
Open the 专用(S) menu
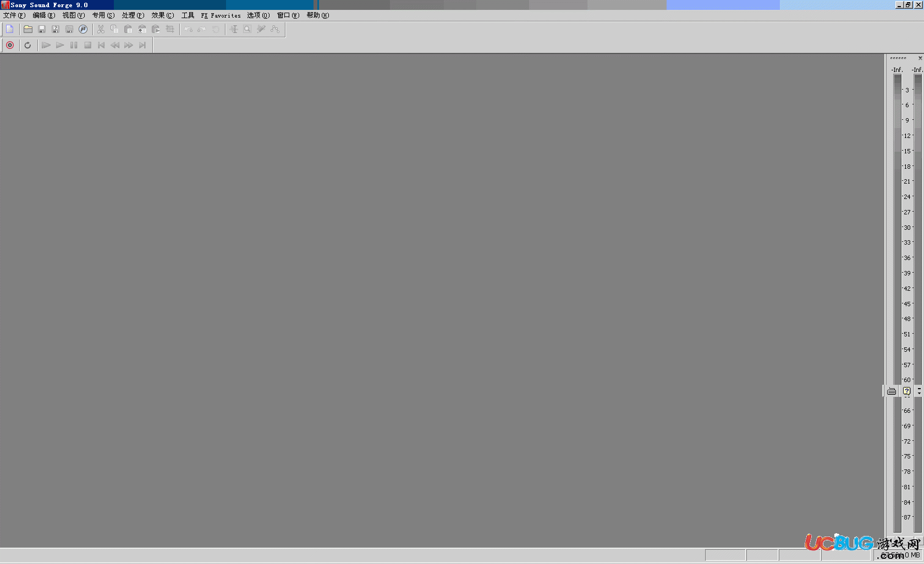click(103, 15)
